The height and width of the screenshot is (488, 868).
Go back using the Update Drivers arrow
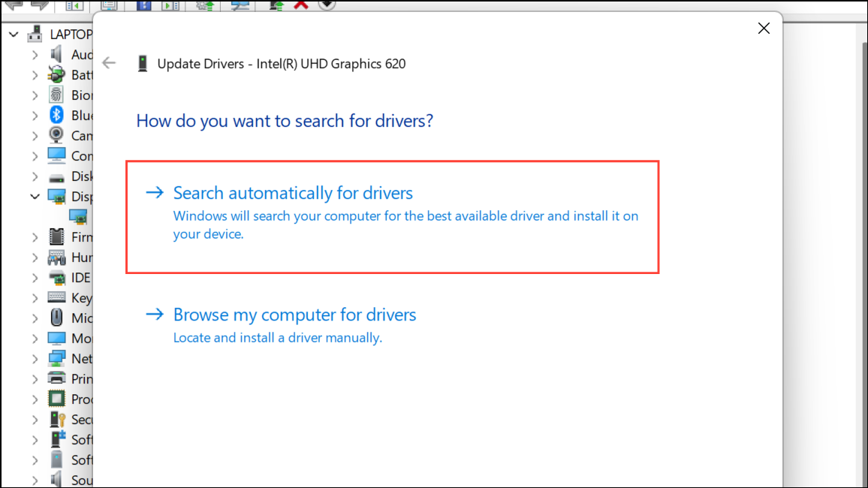[x=109, y=63]
